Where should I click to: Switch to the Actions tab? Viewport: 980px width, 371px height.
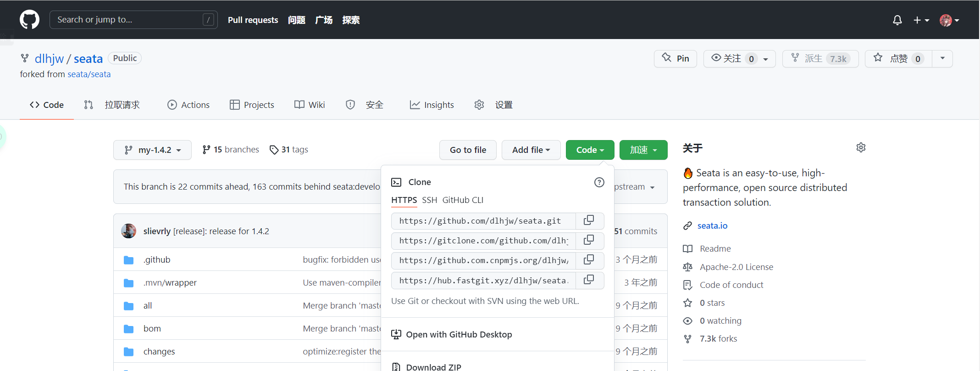click(x=188, y=105)
